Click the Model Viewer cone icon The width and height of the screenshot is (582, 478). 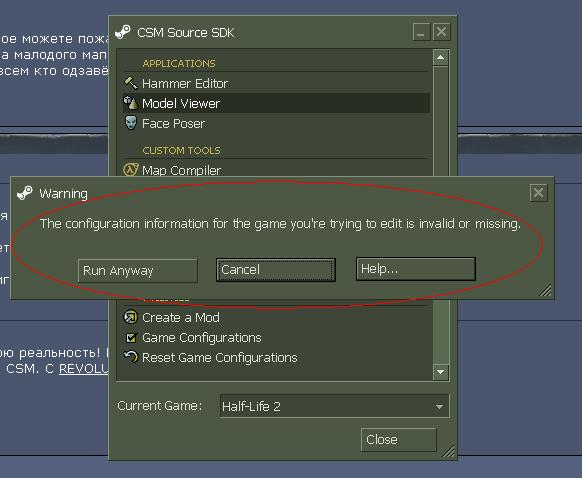point(130,103)
